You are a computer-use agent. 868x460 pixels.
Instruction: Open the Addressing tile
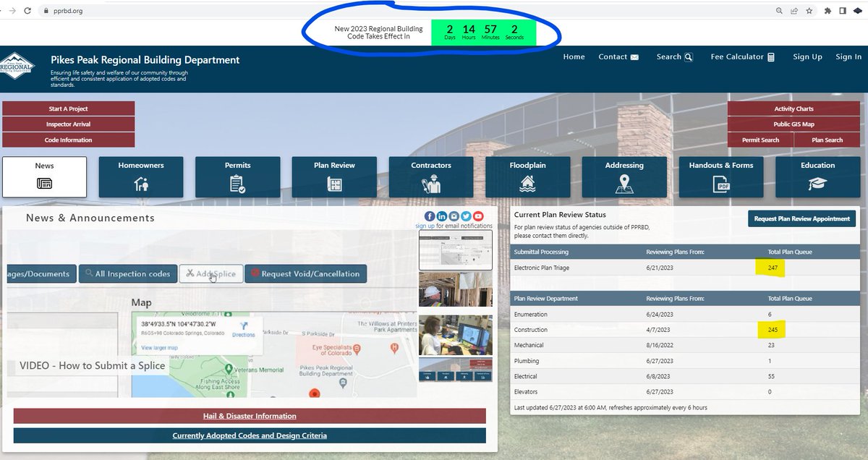pos(624,177)
